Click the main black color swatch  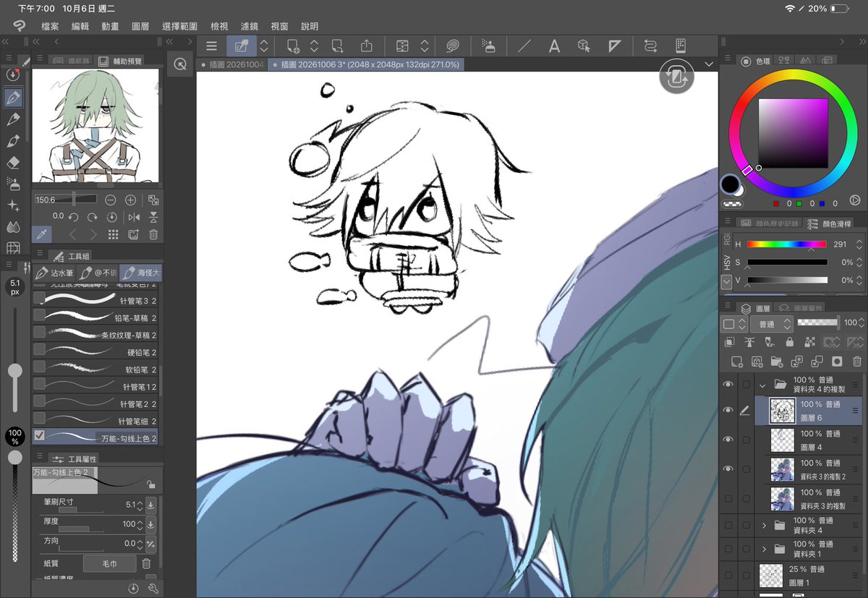(x=731, y=184)
